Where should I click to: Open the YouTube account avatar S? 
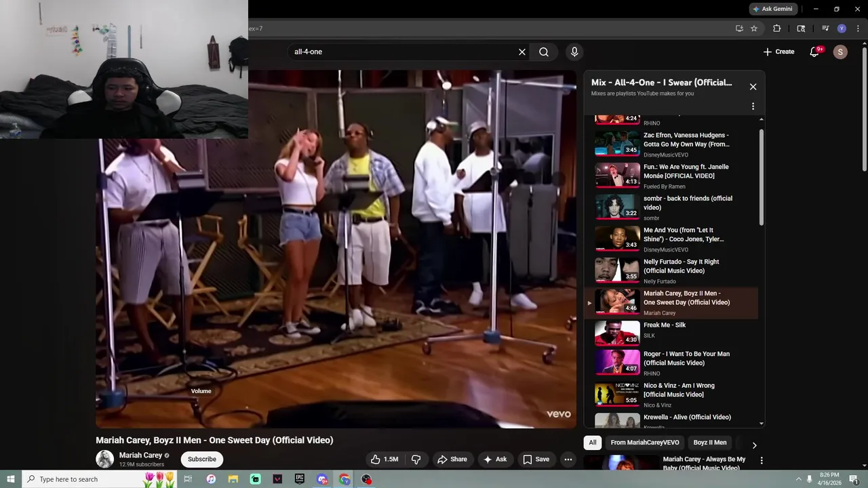click(x=840, y=52)
